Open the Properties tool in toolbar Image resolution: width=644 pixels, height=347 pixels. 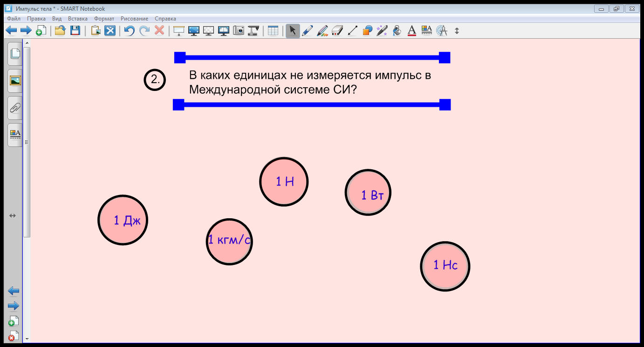click(x=426, y=31)
